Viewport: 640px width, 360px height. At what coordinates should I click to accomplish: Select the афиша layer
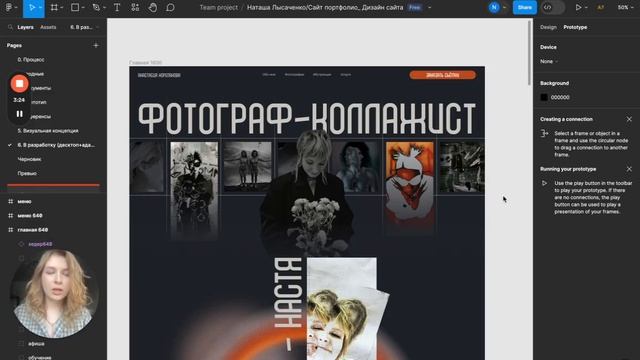[x=36, y=344]
